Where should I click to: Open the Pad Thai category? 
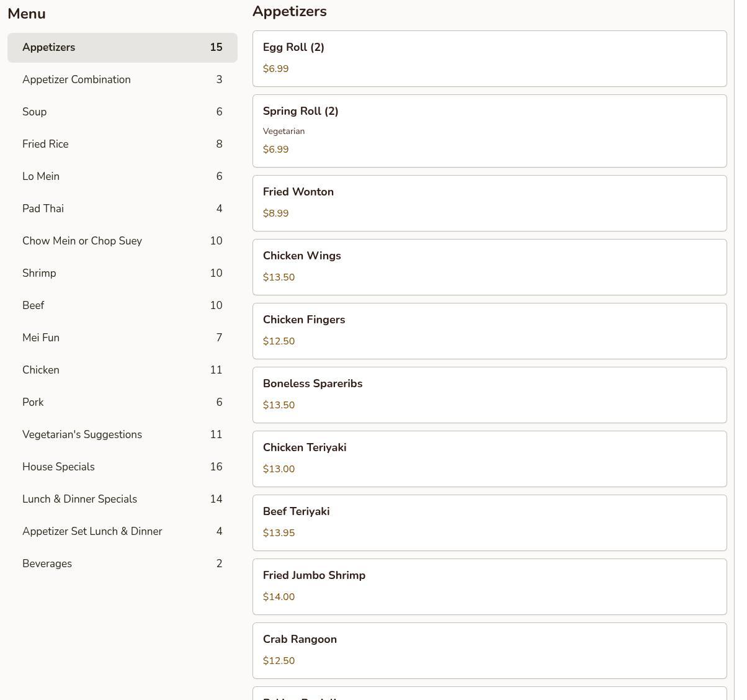122,209
